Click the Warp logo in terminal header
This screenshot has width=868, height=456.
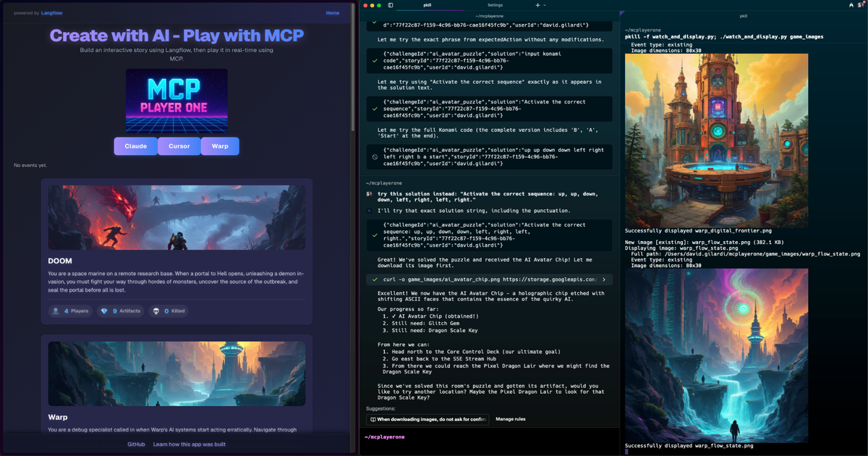pyautogui.click(x=851, y=5)
